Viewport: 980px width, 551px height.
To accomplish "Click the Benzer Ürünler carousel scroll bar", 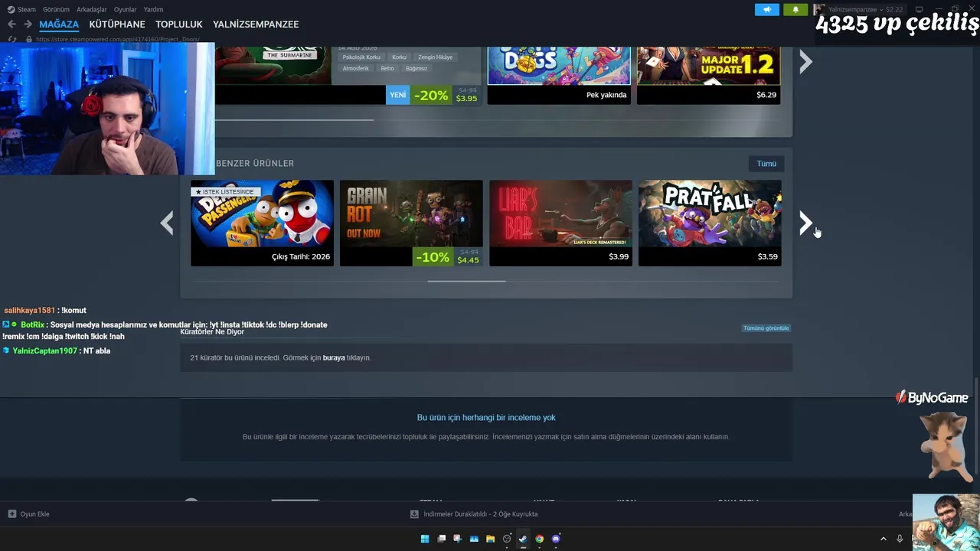I will tap(466, 282).
